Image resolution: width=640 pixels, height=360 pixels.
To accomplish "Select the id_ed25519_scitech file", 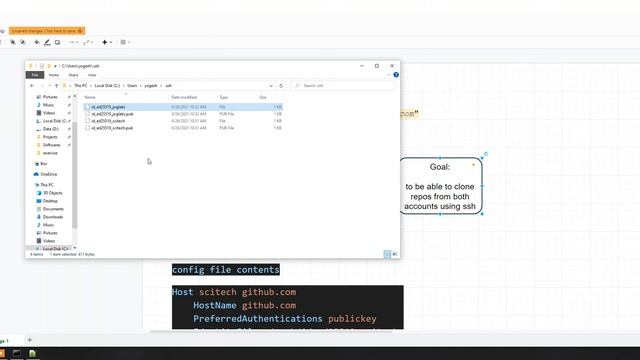I will tap(183, 121).
